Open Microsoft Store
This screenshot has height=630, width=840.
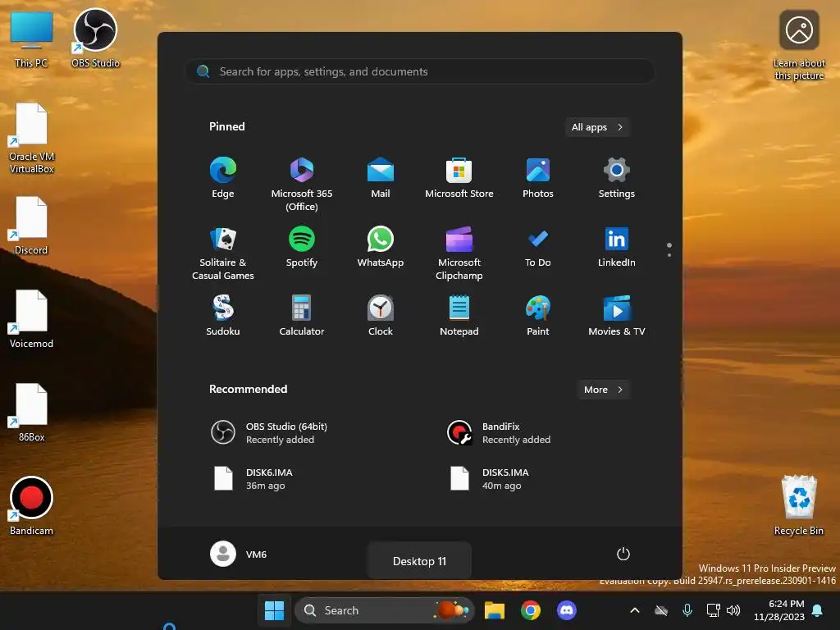459,178
